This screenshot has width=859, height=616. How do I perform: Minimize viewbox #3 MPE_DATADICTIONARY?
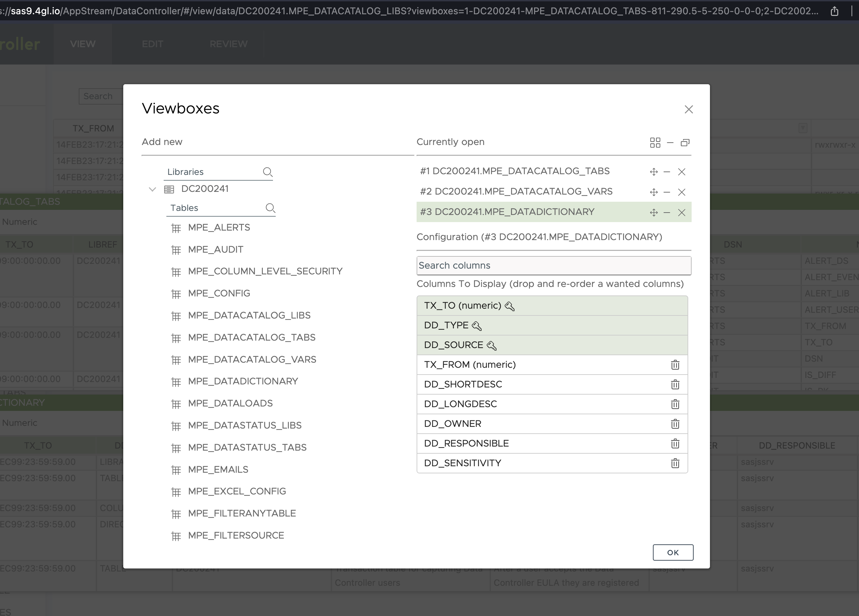667,213
